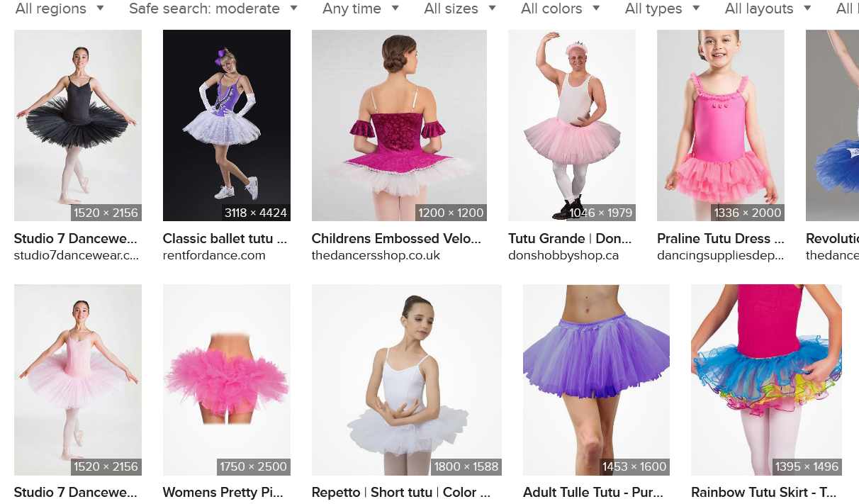Open the All layouts filter dropdown
Image resolution: width=859 pixels, height=504 pixels.
click(768, 9)
